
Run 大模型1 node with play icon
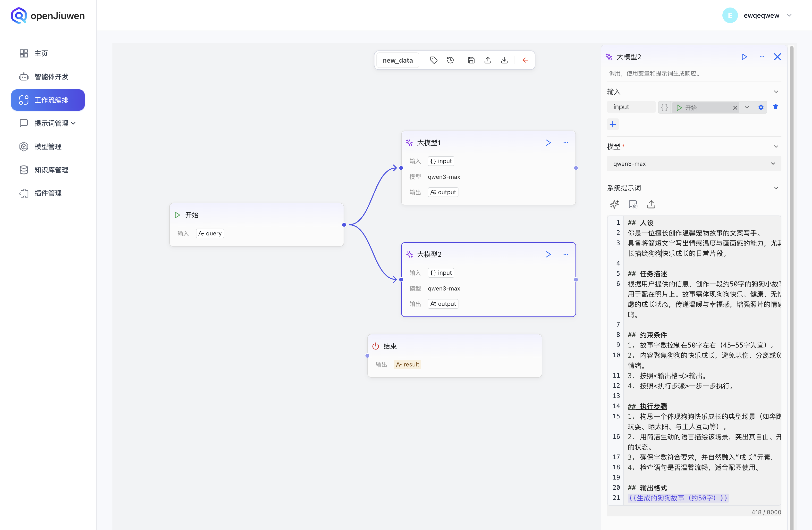click(x=548, y=142)
